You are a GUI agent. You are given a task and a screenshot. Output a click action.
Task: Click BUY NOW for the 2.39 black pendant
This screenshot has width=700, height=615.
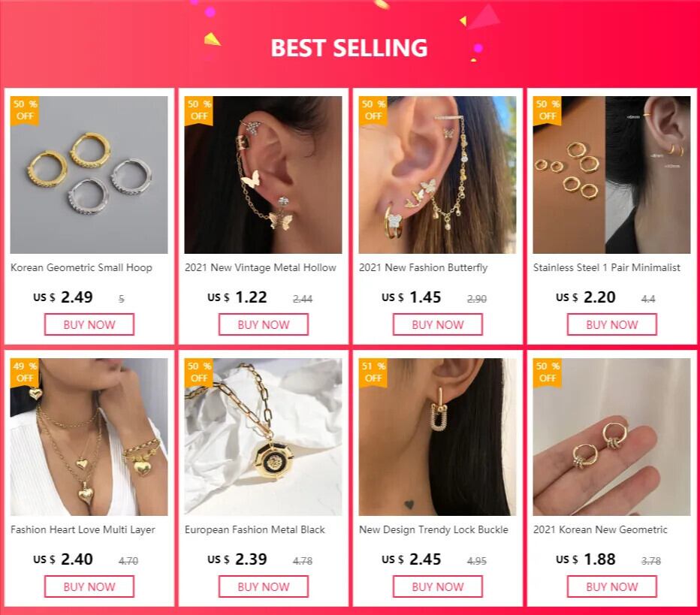pyautogui.click(x=264, y=586)
